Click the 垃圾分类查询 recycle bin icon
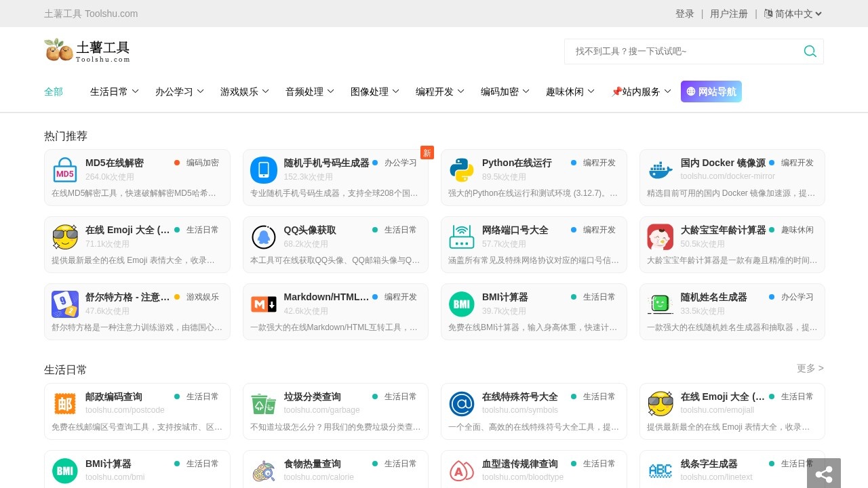The image size is (868, 488). (264, 404)
